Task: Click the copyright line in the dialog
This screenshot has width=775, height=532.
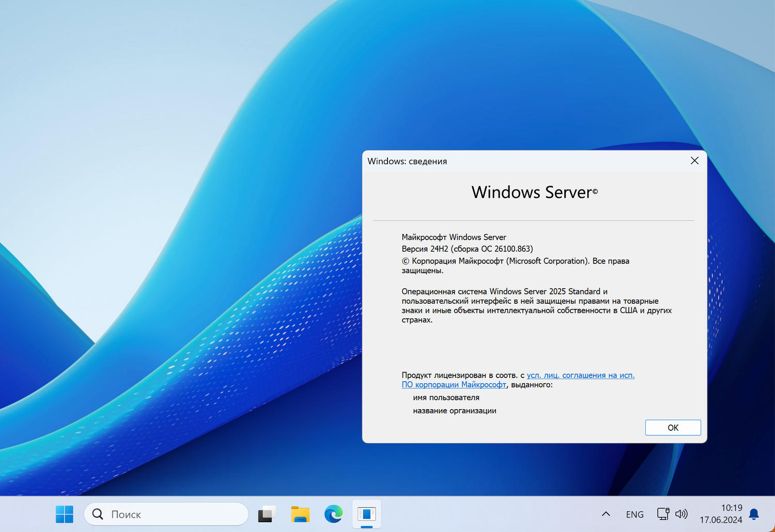Action: coord(515,261)
